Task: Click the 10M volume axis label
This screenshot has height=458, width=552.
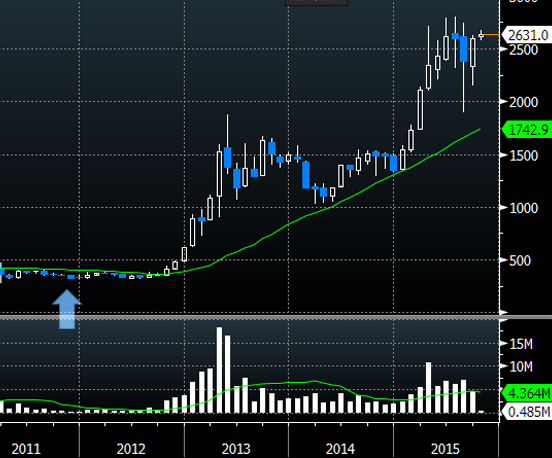Action: click(521, 367)
